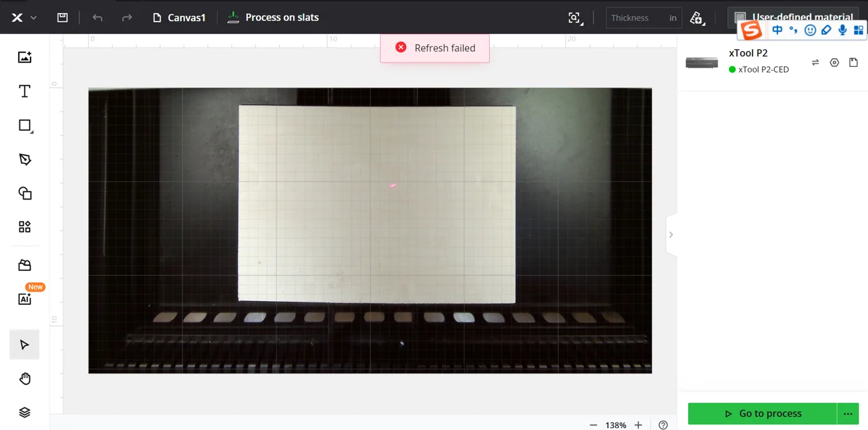Activate the Hand pan tool

[25, 379]
